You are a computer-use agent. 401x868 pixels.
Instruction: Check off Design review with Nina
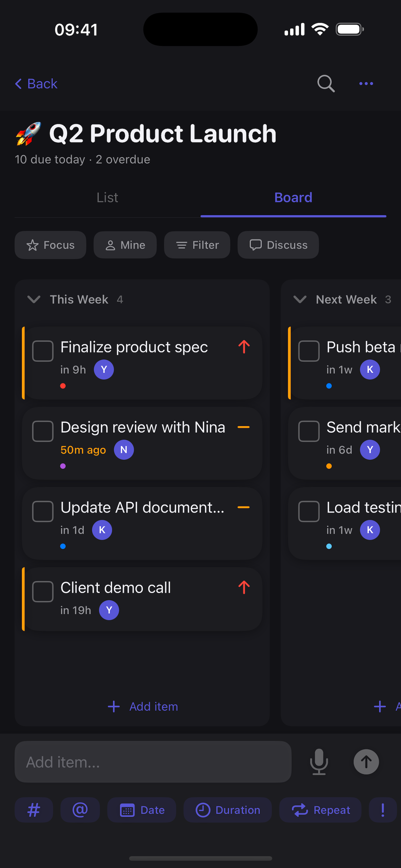[x=43, y=431]
